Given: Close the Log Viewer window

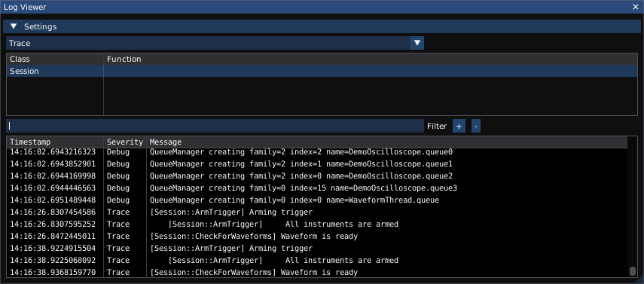Looking at the screenshot, I should click(636, 7).
